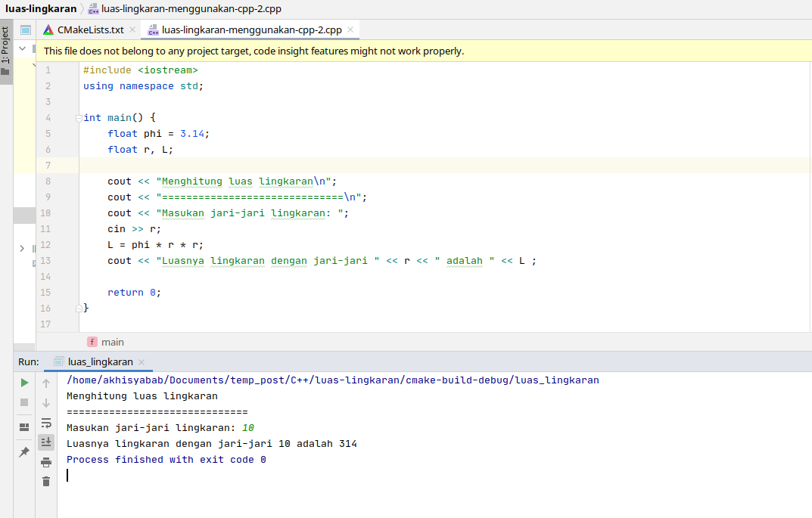Toggle Scroll to the End in console
Screen dimensions: 812x518
pyautogui.click(x=45, y=442)
